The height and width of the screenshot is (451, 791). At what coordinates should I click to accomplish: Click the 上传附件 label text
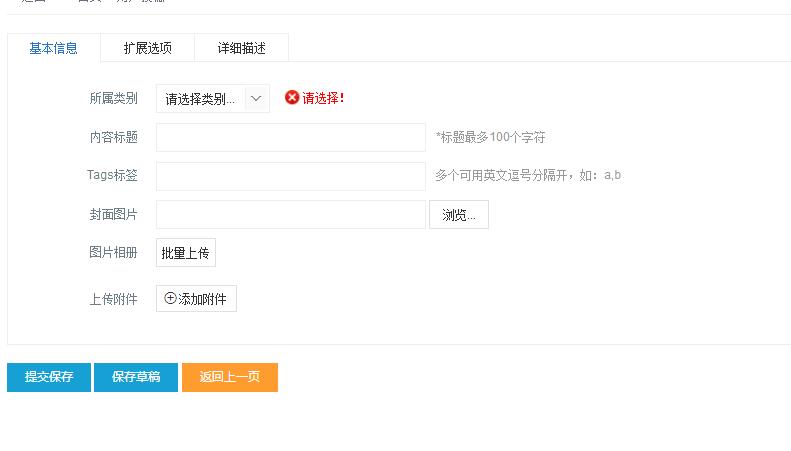tap(114, 299)
